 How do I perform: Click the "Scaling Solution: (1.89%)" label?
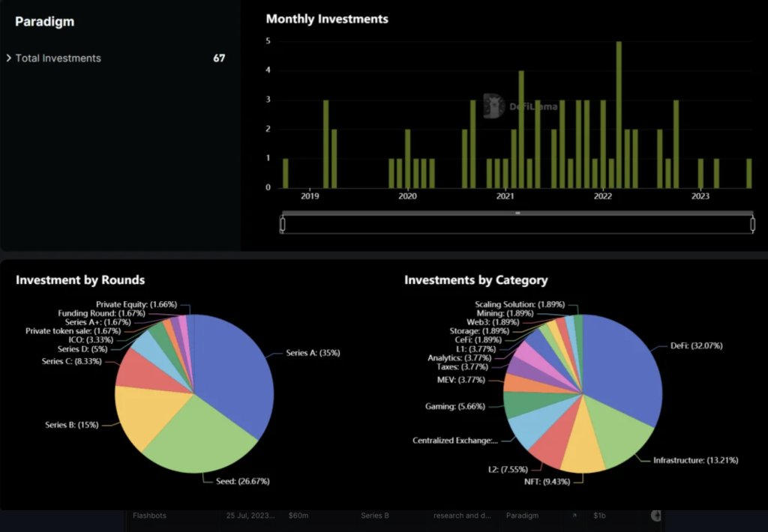tap(520, 304)
